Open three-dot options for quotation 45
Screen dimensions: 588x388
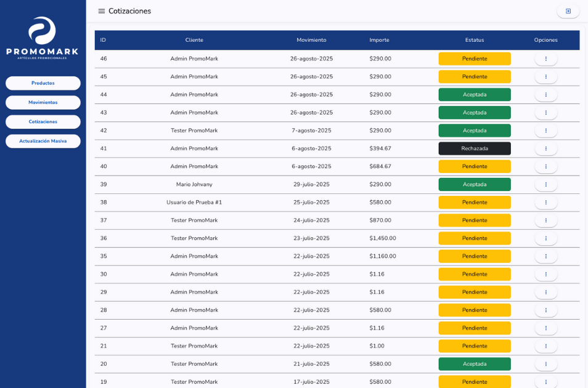[x=545, y=77]
